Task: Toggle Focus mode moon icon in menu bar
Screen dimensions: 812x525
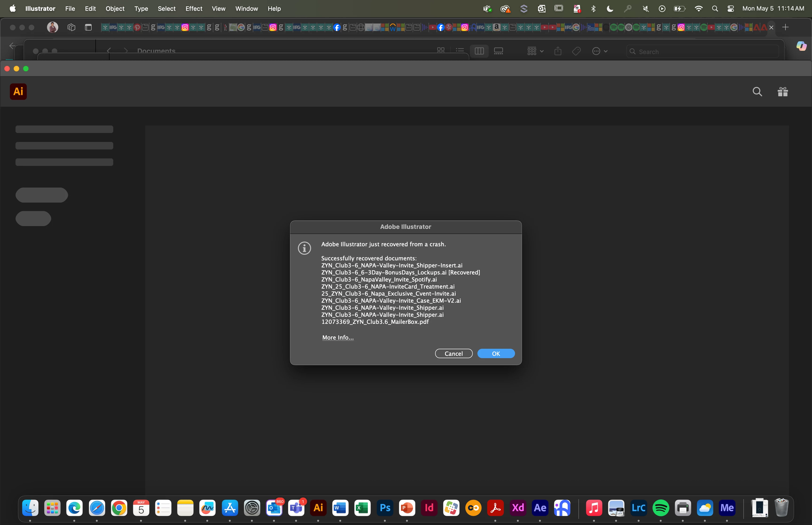Action: pyautogui.click(x=610, y=8)
